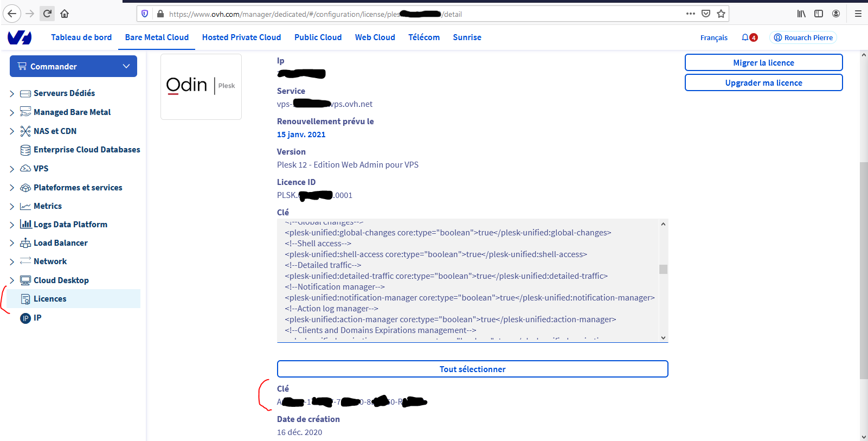Click the Migrer la licence button

tap(763, 62)
